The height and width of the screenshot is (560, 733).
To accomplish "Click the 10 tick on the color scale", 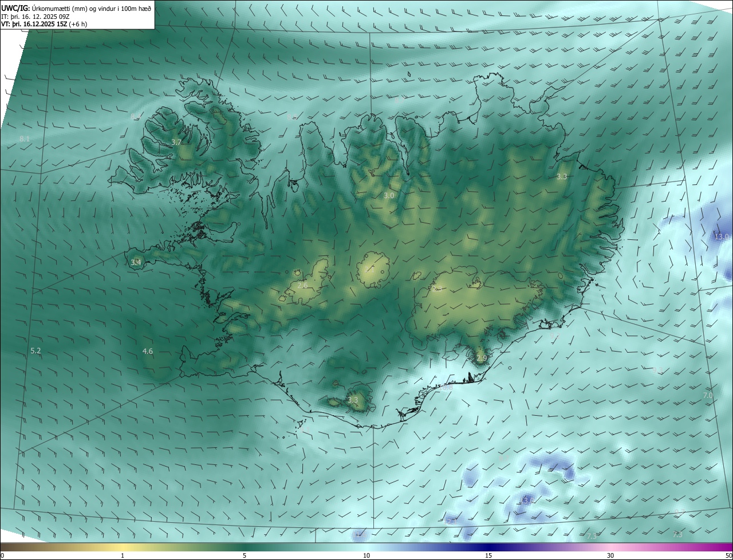I will click(x=366, y=556).
